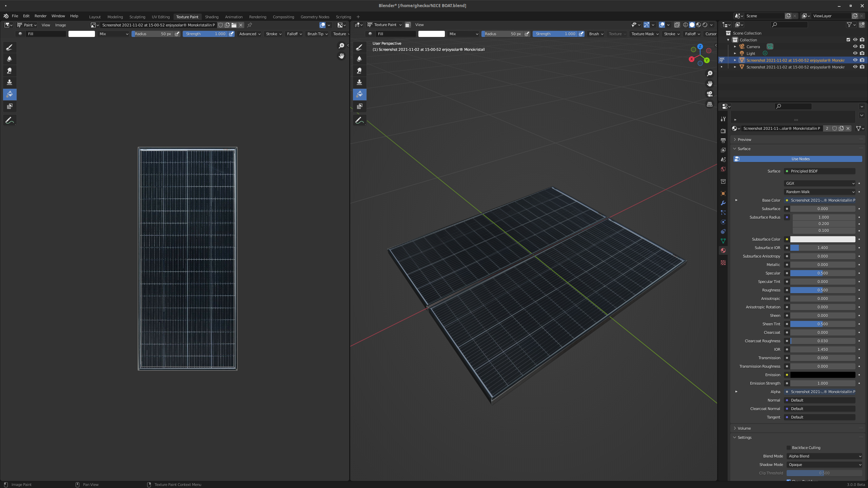Viewport: 868px width, 488px height.
Task: Switch to orthographic grid view icon
Action: point(710,104)
